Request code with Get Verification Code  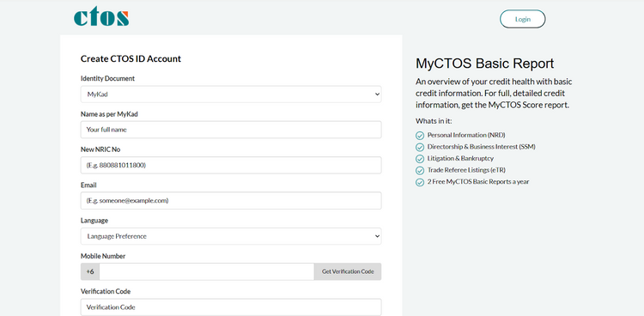(x=348, y=271)
